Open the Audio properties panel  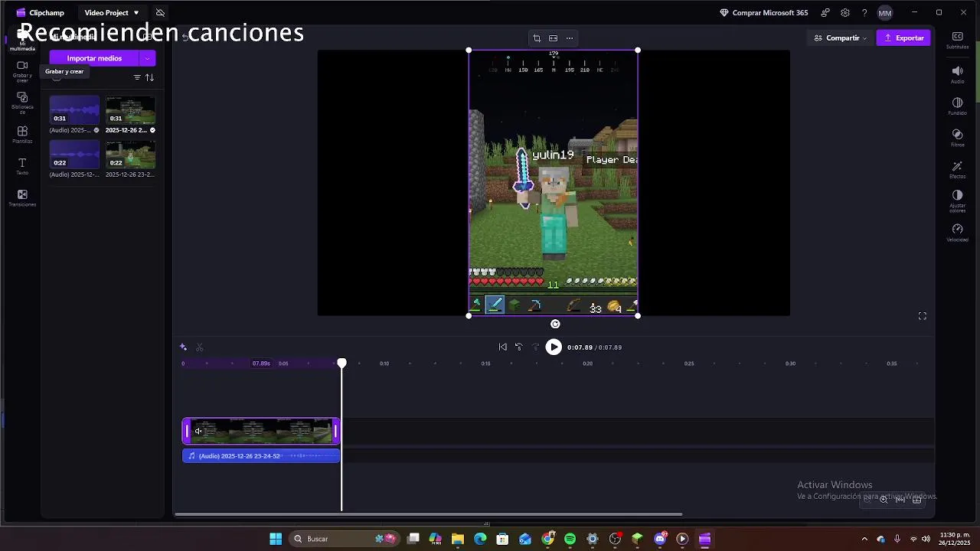957,74
